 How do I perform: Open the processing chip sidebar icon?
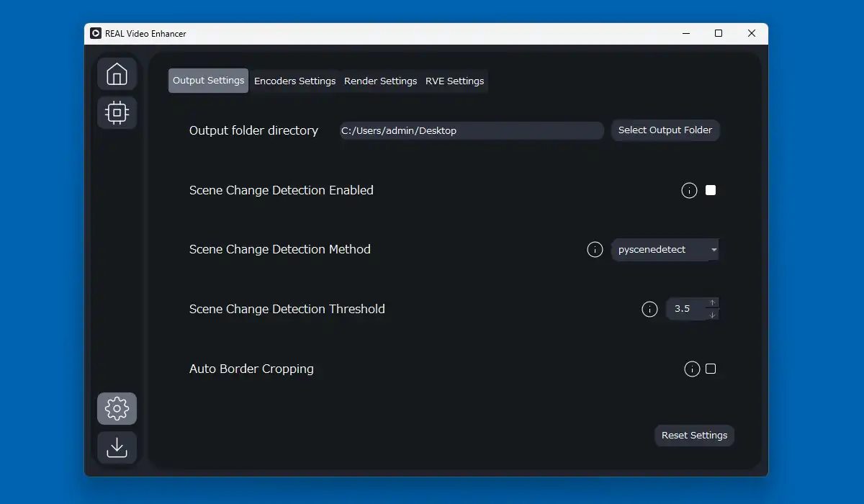pyautogui.click(x=117, y=112)
